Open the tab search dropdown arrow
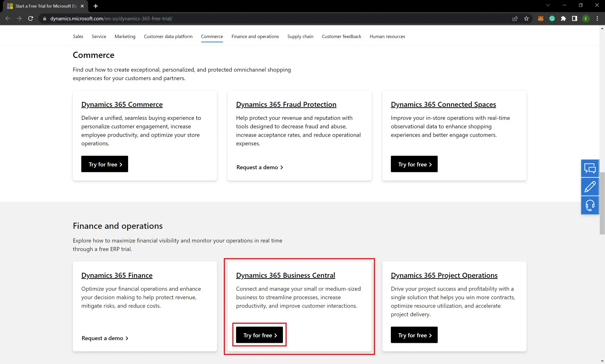Screen dimensions: 605x364 pyautogui.click(x=548, y=5)
